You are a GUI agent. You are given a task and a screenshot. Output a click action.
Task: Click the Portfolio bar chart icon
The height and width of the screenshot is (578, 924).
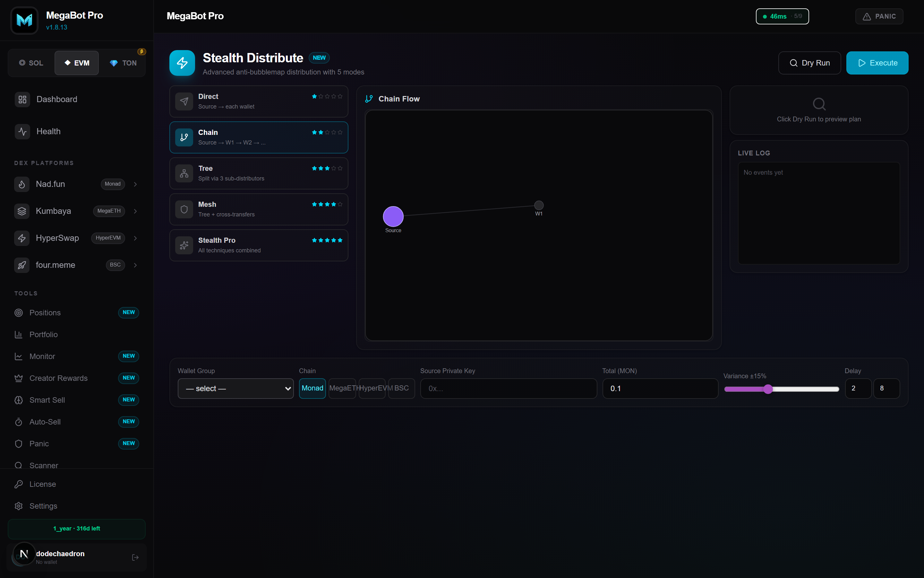tap(18, 335)
